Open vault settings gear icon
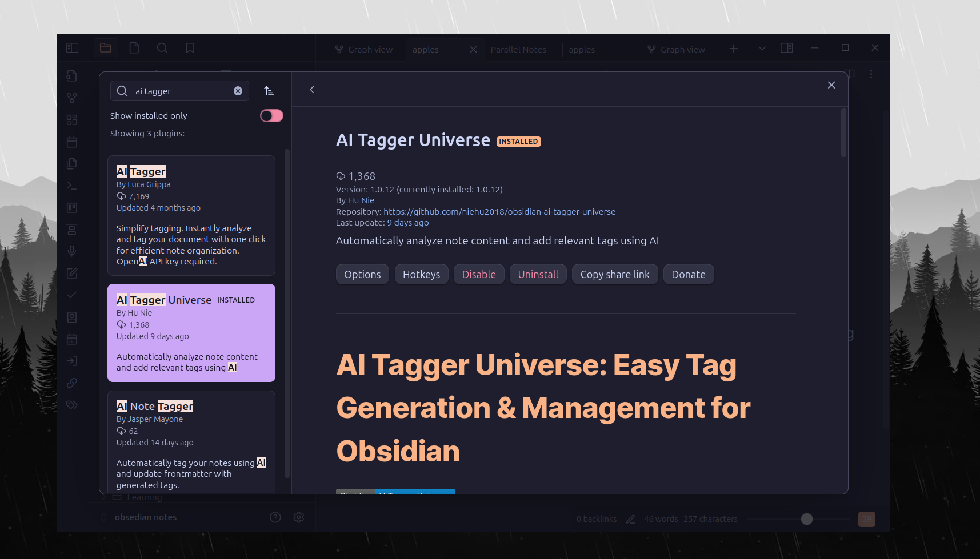 click(299, 517)
